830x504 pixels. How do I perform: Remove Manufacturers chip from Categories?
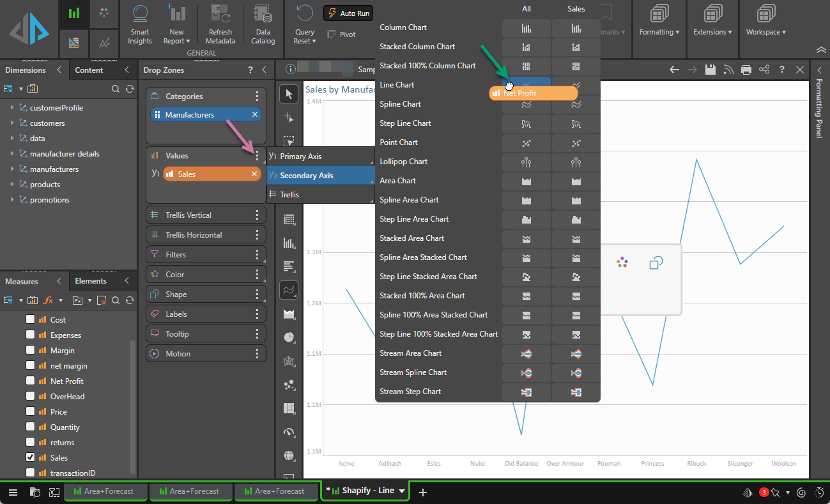255,115
